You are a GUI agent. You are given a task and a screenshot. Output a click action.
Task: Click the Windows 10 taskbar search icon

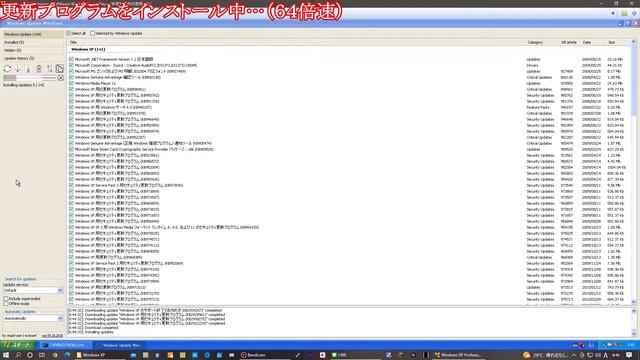(x=18, y=355)
